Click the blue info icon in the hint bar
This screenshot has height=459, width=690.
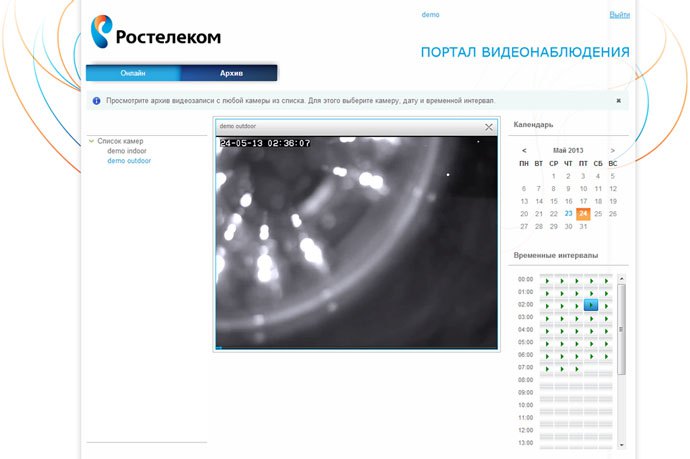coord(96,101)
